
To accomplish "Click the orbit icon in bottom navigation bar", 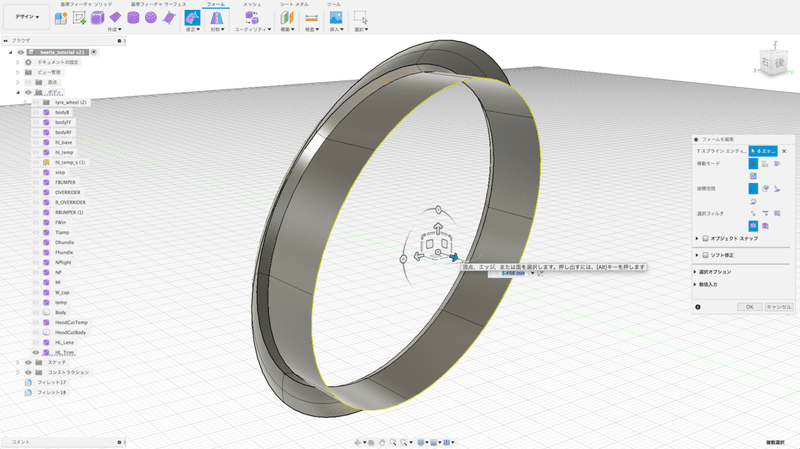I will click(358, 442).
